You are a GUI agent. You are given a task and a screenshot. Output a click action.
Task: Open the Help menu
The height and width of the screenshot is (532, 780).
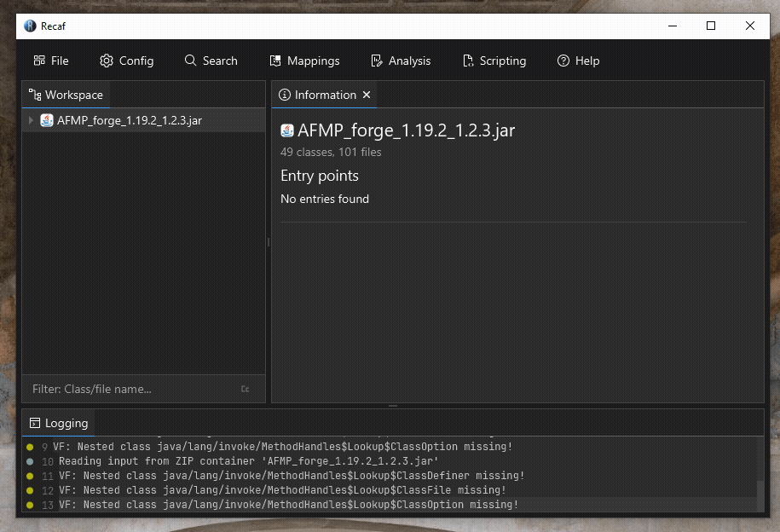point(578,61)
